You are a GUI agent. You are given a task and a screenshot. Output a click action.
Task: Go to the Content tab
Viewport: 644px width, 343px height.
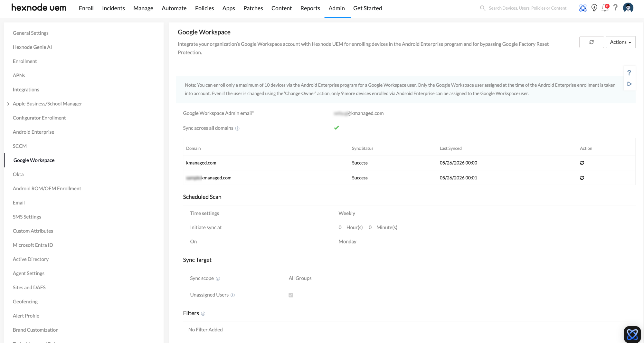(281, 8)
